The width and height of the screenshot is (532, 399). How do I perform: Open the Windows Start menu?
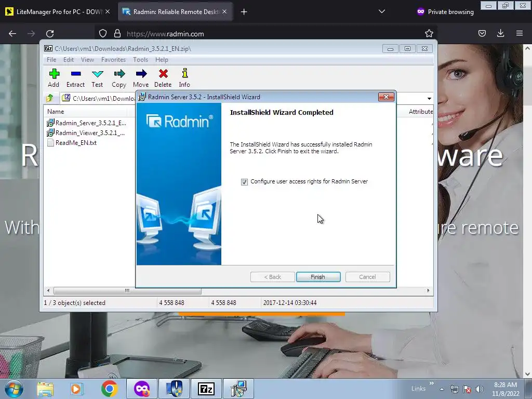(x=14, y=389)
